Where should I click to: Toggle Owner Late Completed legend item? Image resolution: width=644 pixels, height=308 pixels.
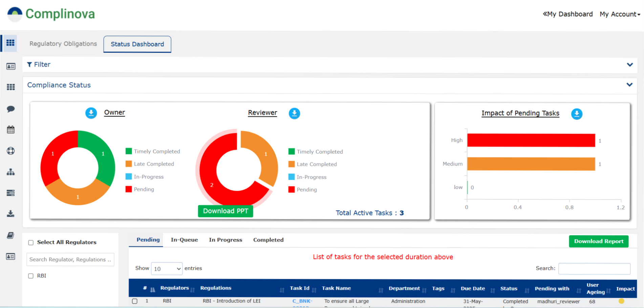[150, 164]
